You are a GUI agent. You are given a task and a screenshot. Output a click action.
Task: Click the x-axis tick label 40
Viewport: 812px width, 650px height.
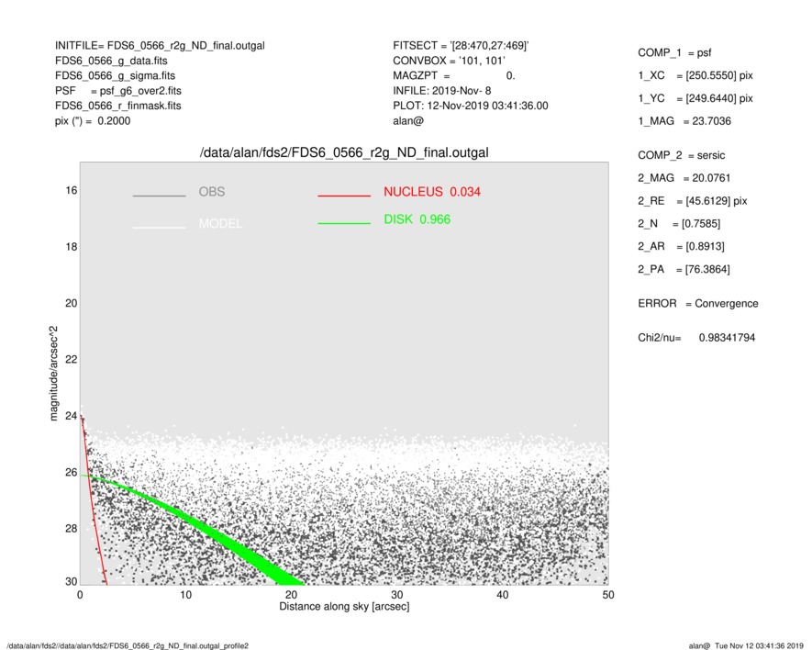502,595
